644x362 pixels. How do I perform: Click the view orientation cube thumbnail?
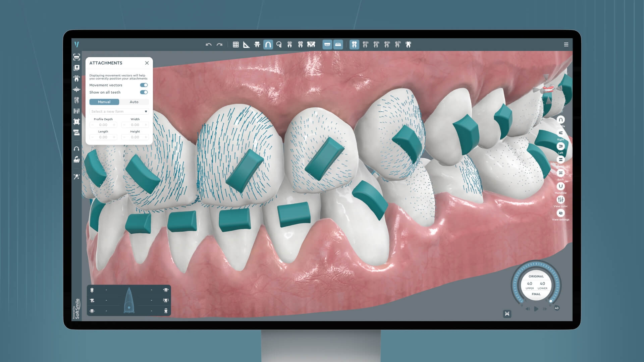coord(548,90)
